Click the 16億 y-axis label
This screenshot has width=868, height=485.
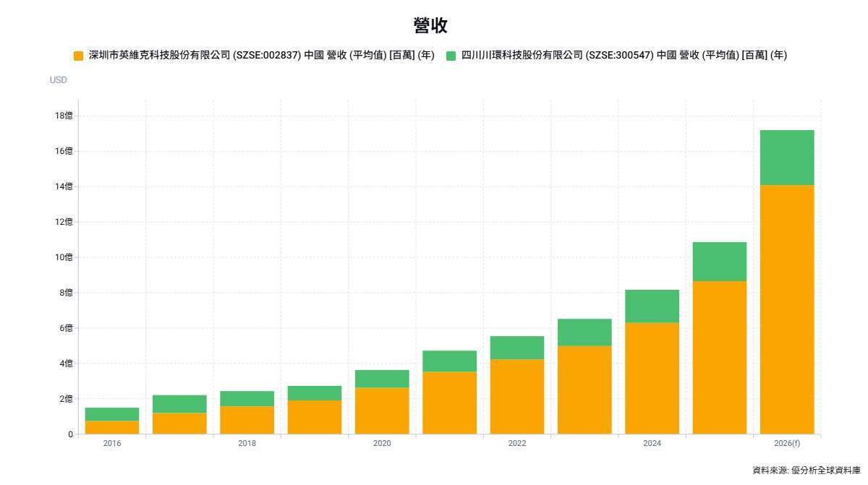[64, 151]
